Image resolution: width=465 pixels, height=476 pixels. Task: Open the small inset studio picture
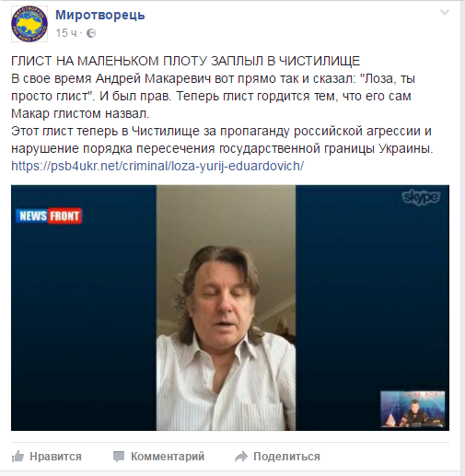pos(413,409)
